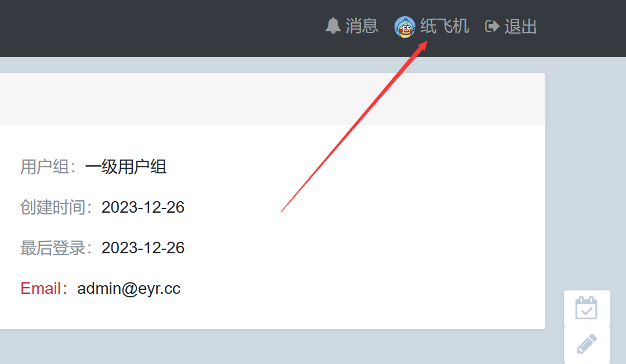The height and width of the screenshot is (364, 626).
Task: Click the notification bell icon
Action: (333, 26)
